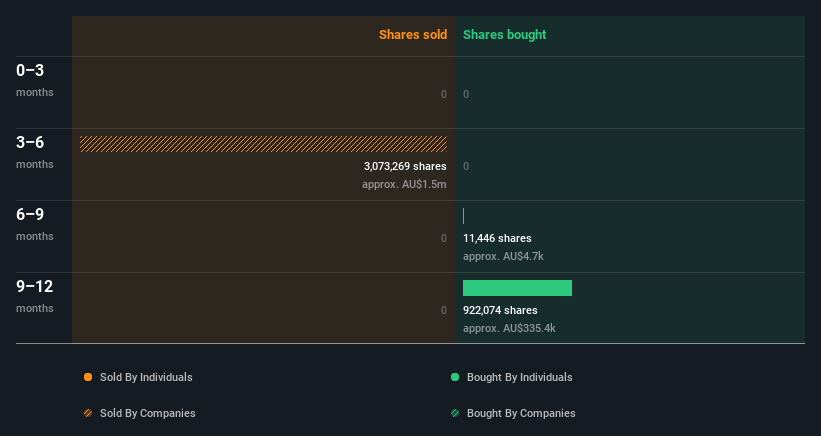This screenshot has width=821, height=436.
Task: Click the orange 'Sold By Individuals' legend dot
Action: click(88, 377)
